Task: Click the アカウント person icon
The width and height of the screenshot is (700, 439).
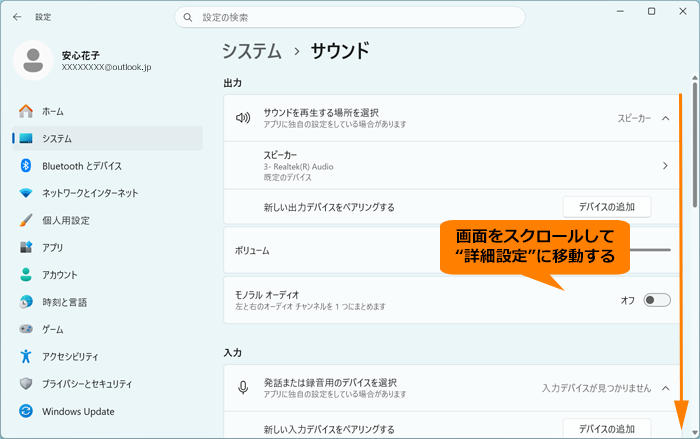Action: (26, 275)
